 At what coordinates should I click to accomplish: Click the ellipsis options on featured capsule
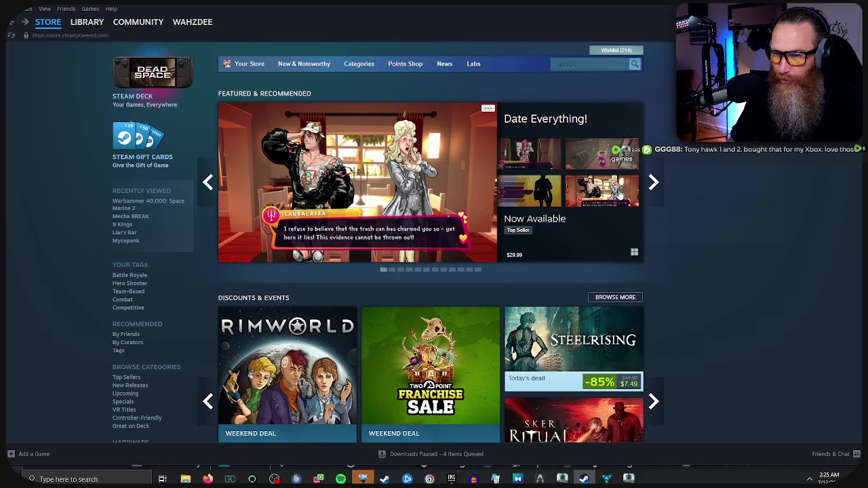pyautogui.click(x=488, y=108)
